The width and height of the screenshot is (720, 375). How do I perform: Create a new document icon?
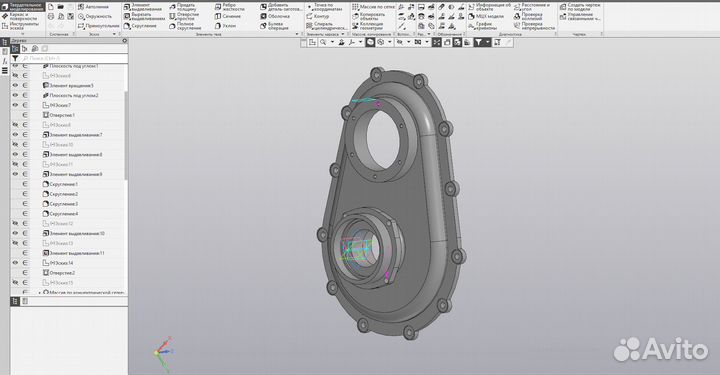click(51, 7)
